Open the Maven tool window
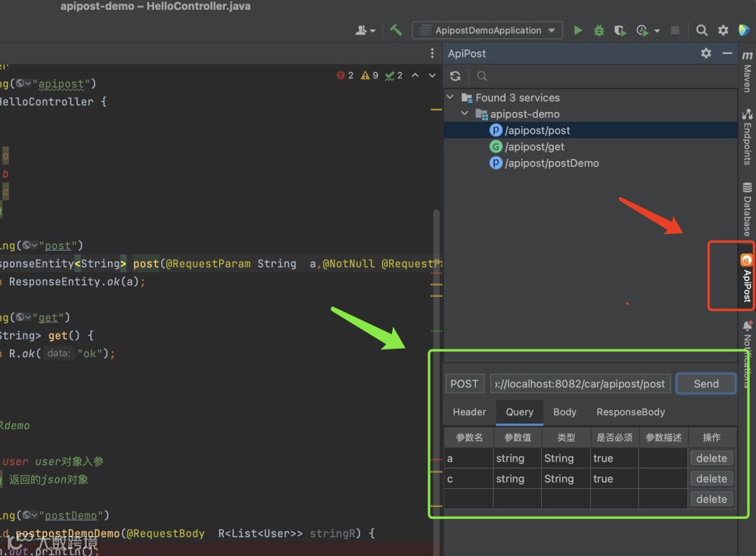The image size is (756, 556). (748, 71)
